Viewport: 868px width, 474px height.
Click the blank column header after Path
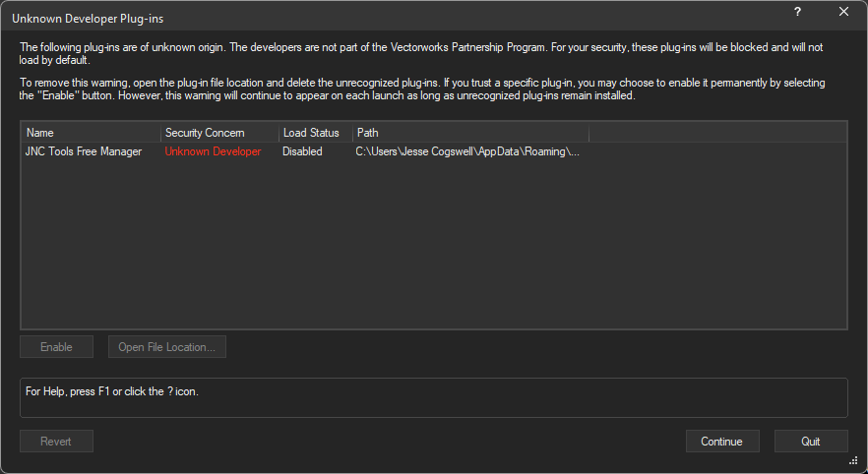coord(716,133)
